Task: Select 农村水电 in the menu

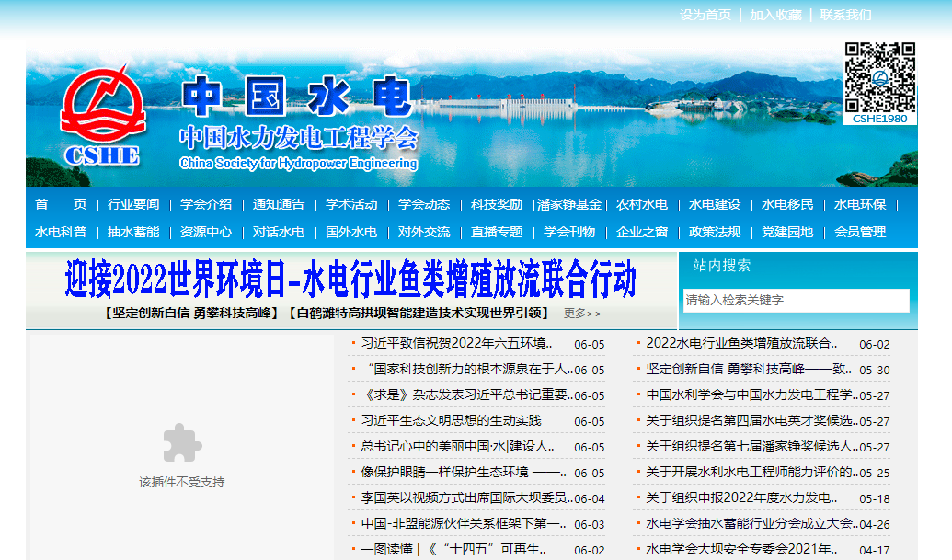Action: point(642,204)
